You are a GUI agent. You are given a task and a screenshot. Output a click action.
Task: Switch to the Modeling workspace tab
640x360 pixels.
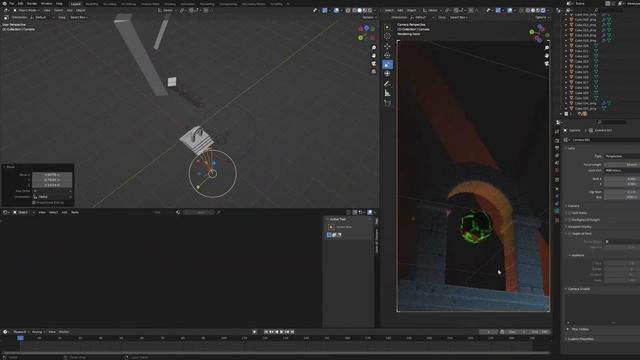pos(92,4)
